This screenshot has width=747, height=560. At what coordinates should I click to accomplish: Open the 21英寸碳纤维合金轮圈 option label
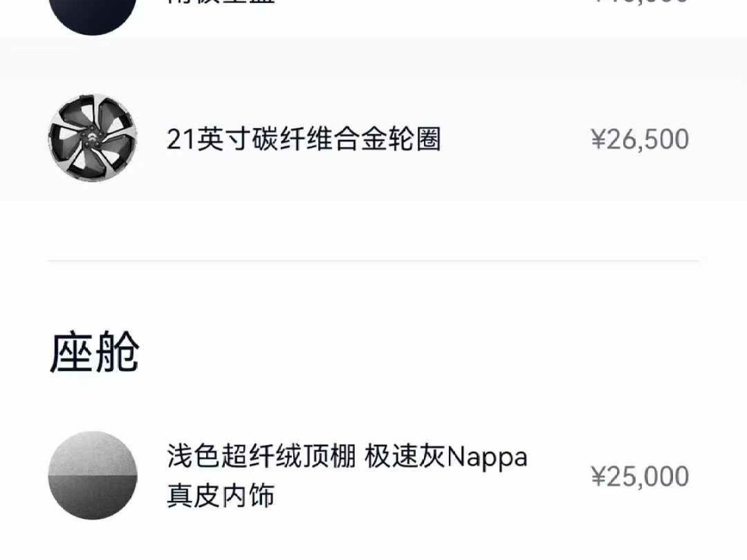pyautogui.click(x=304, y=139)
